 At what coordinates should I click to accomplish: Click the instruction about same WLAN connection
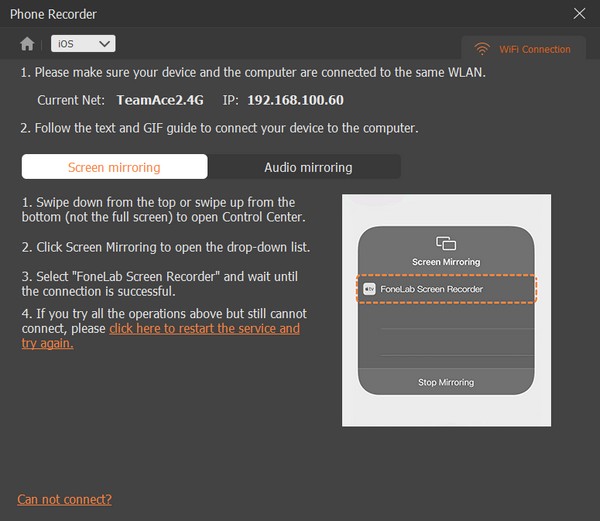[253, 72]
